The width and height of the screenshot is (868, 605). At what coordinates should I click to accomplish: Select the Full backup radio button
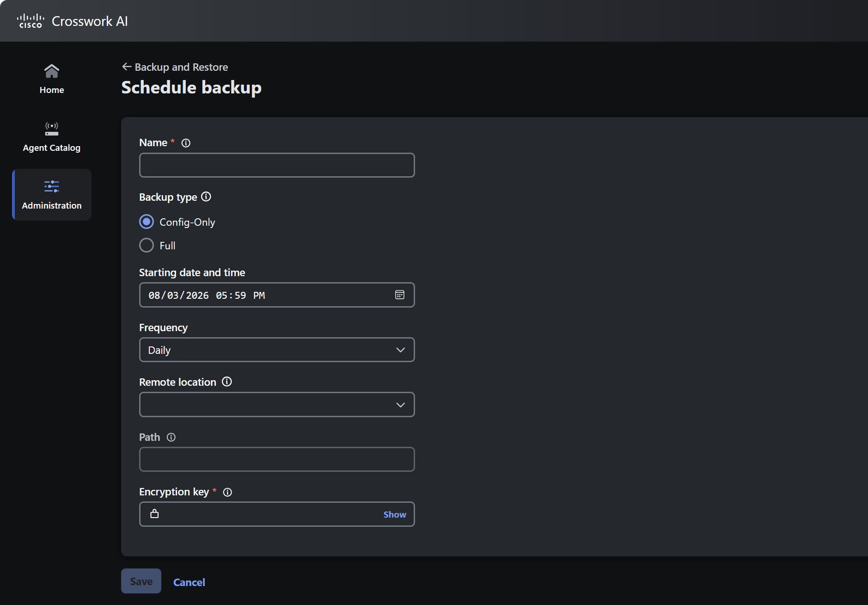tap(147, 245)
